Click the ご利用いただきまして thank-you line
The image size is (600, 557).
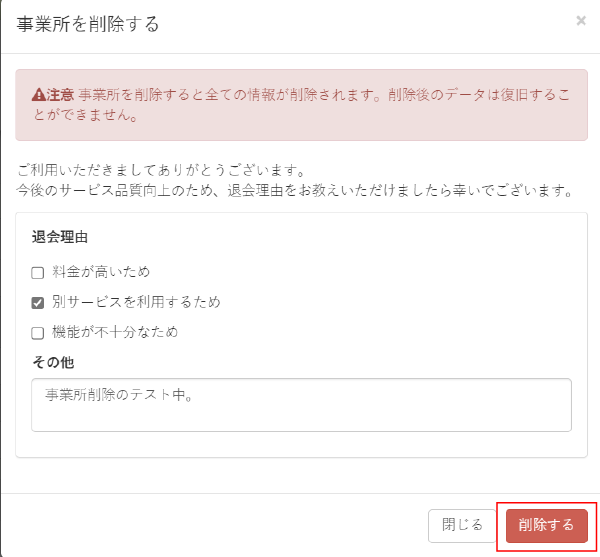coord(161,170)
